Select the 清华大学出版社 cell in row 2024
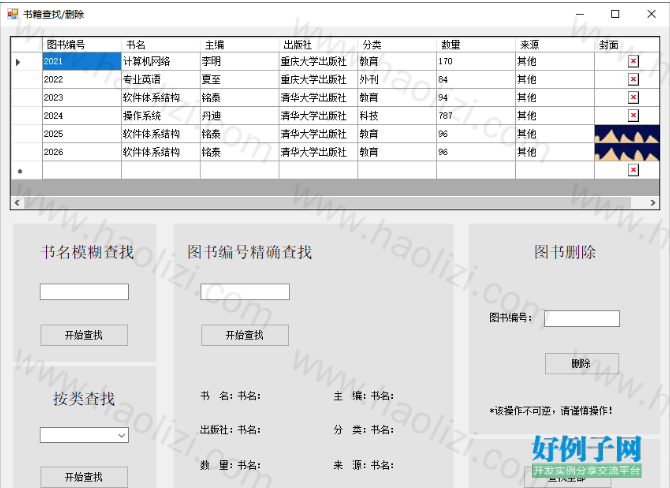Screen dimensions: 670x488 coord(318,115)
